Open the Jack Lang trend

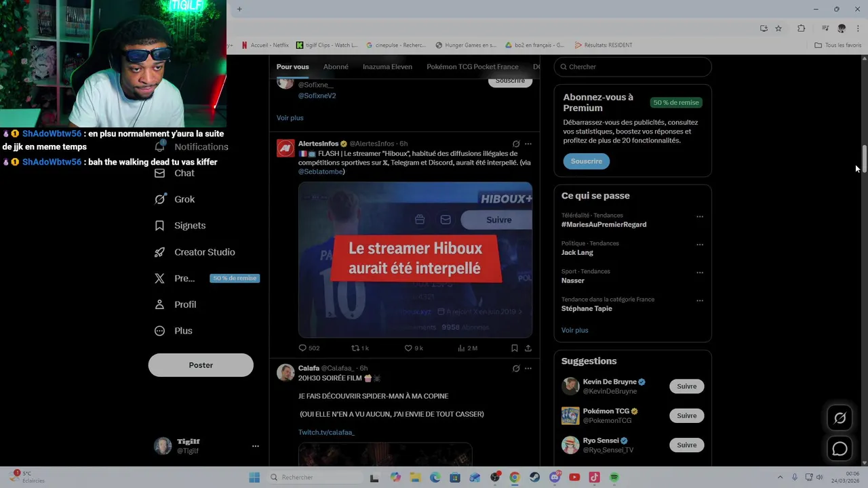tap(577, 252)
